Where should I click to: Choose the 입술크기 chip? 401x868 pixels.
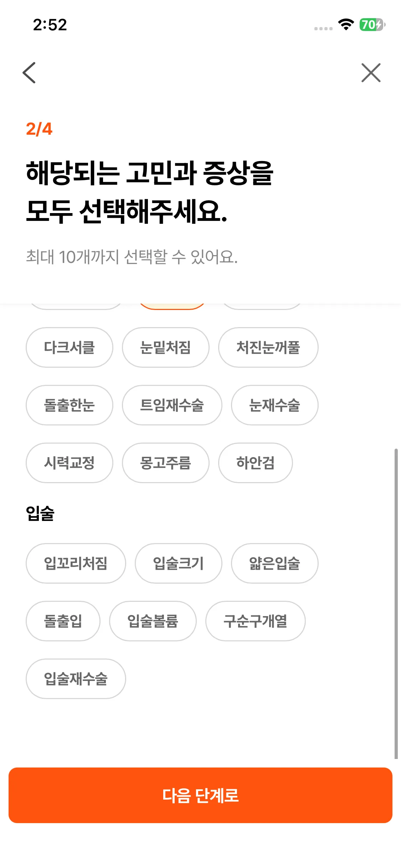pos(178,563)
